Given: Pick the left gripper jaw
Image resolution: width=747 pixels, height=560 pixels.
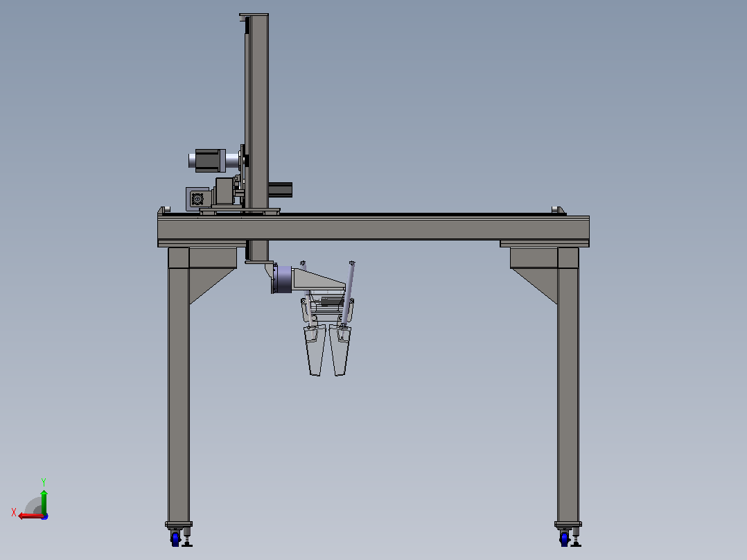Looking at the screenshot, I should click(315, 350).
